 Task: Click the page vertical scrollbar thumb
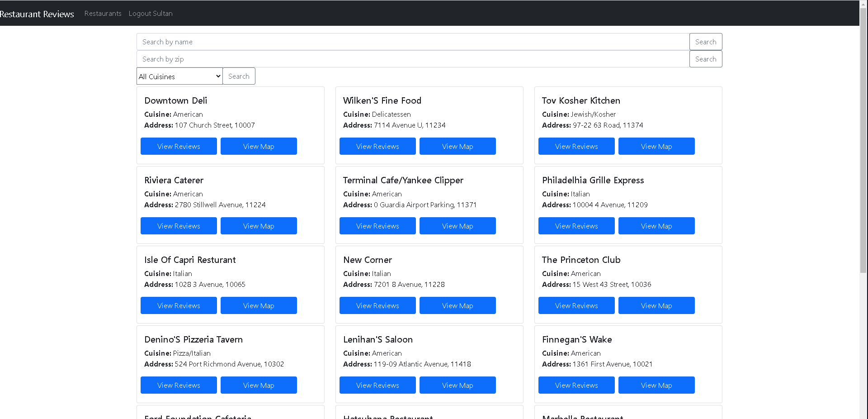pyautogui.click(x=863, y=140)
